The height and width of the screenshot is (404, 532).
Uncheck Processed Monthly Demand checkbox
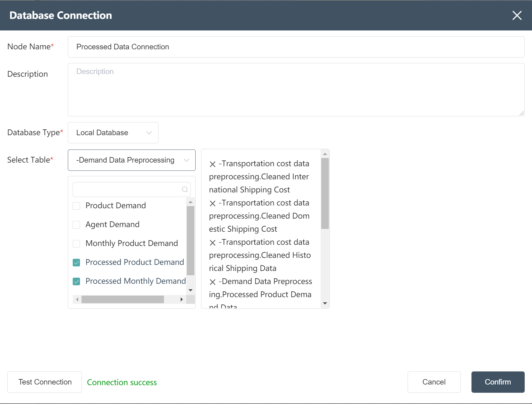[76, 282]
